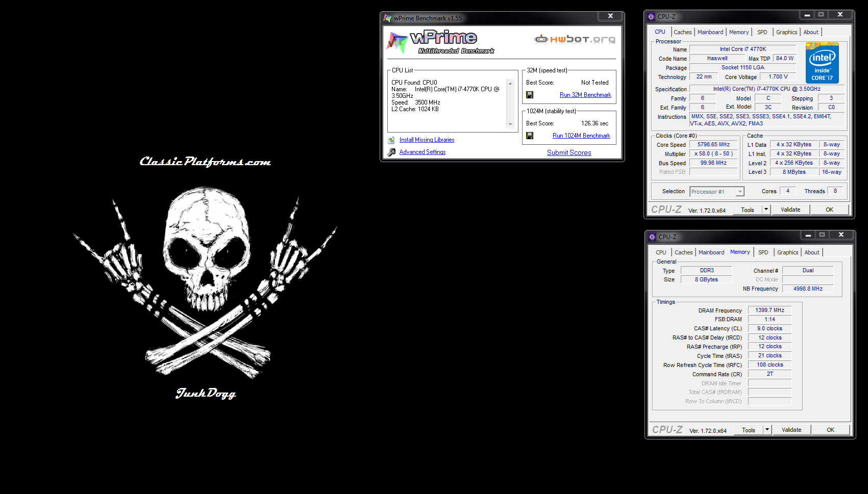868x494 pixels.
Task: Click OK in upper CPU-Z window
Action: point(830,210)
